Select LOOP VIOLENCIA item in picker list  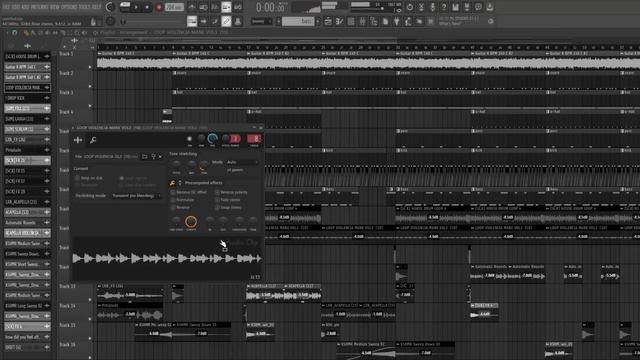click(27, 87)
